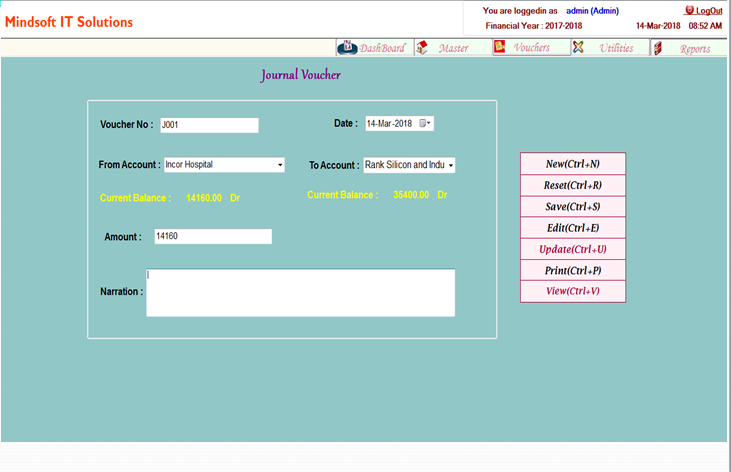
Task: Click the Vouchers menu icon
Action: pos(499,47)
